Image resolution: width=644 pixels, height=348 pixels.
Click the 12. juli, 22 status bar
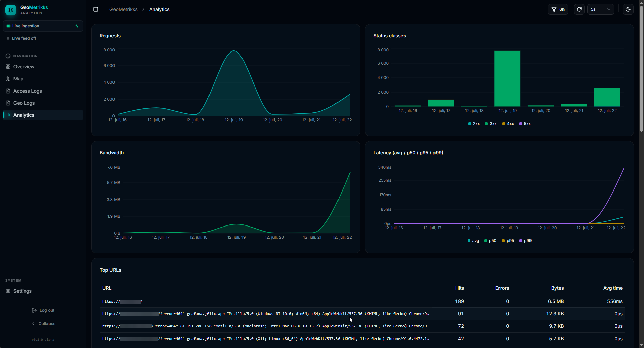coord(607,97)
